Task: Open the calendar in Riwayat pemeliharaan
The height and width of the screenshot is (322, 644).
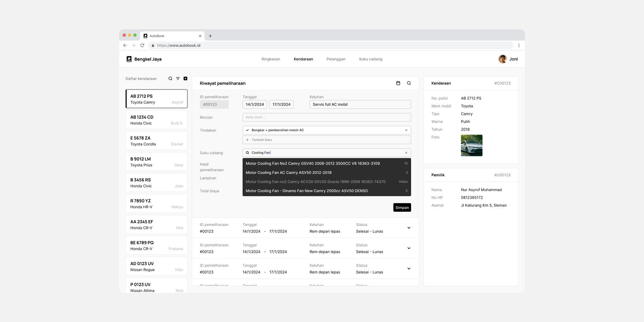Action: tap(398, 83)
